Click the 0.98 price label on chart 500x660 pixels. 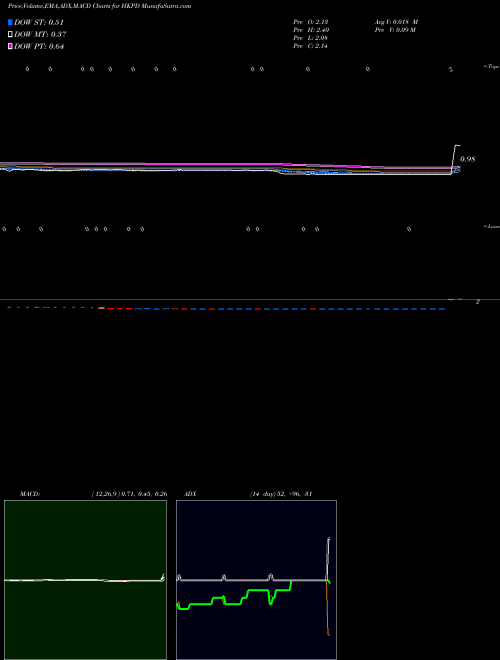[468, 159]
